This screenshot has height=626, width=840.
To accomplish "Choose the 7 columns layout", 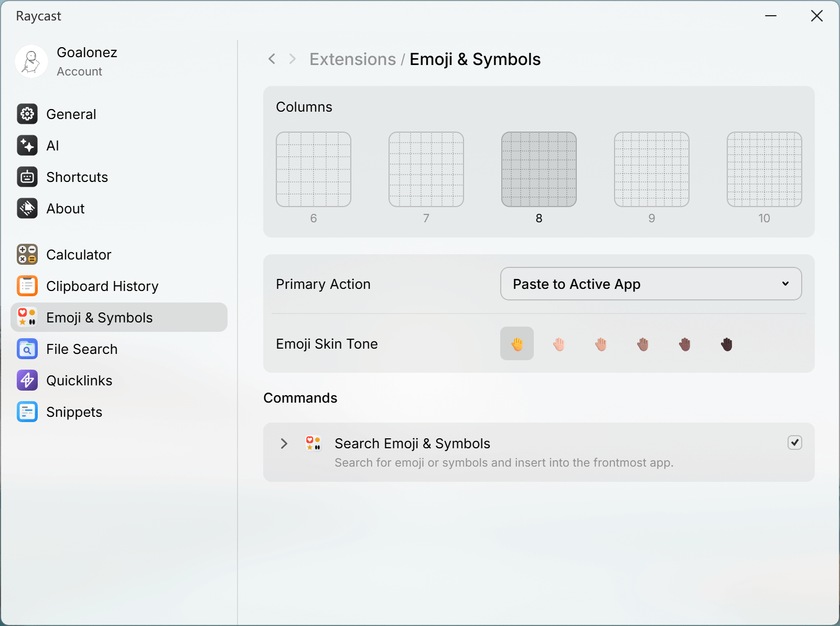I will (426, 169).
